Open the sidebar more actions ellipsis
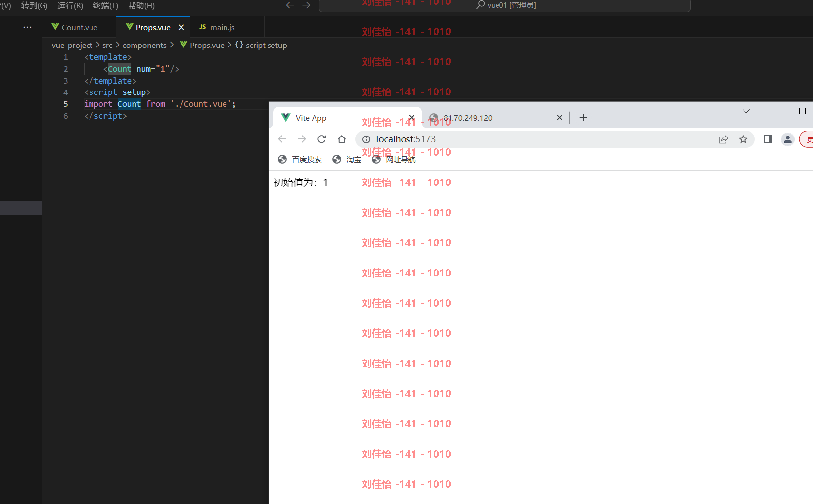813x504 pixels. pyautogui.click(x=27, y=27)
